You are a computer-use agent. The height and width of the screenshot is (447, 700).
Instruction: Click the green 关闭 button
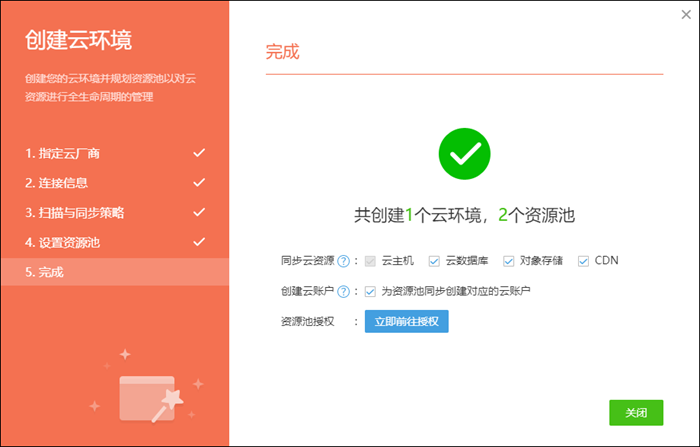[635, 412]
